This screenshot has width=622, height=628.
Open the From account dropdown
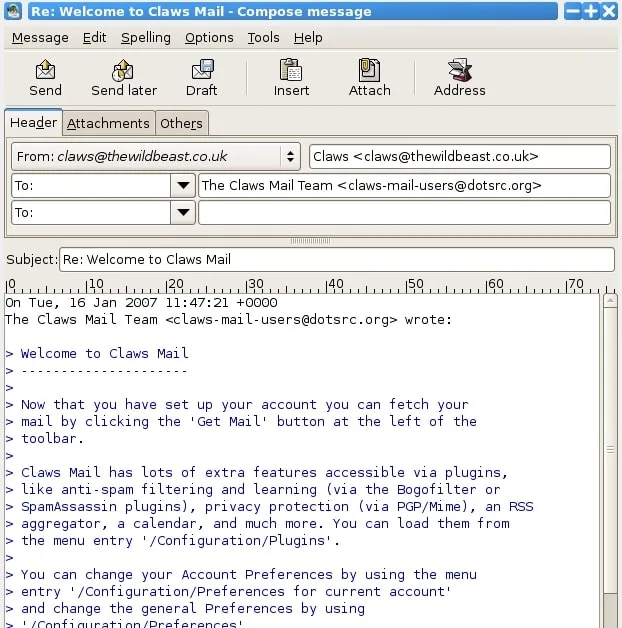pyautogui.click(x=156, y=156)
